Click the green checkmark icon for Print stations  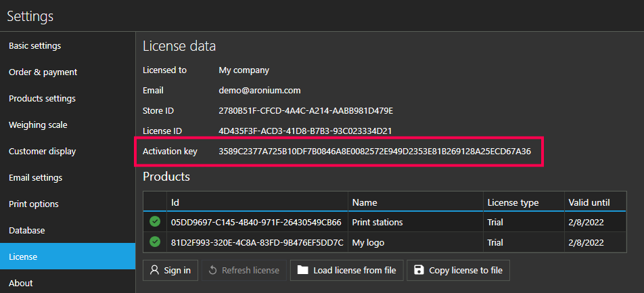155,222
